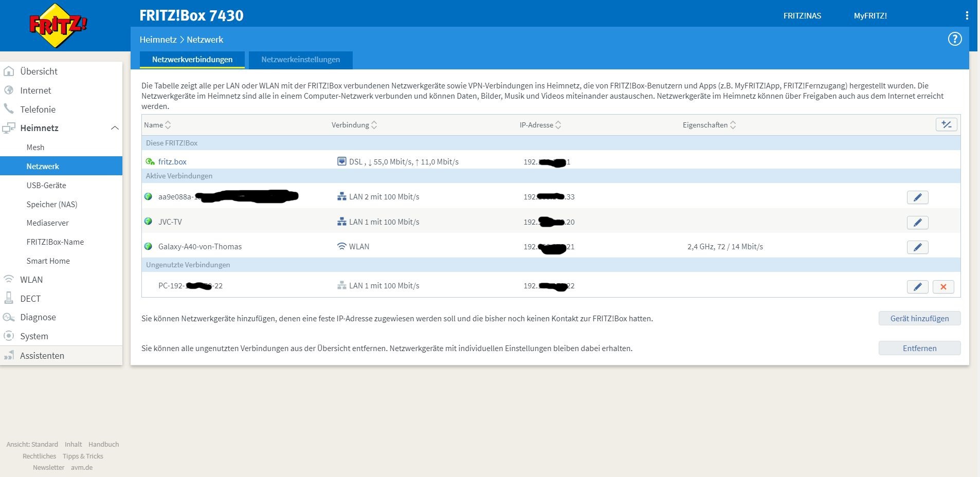The width and height of the screenshot is (980, 477).
Task: Click the Galaxy-A40-von-Thomas device name
Action: 200,246
